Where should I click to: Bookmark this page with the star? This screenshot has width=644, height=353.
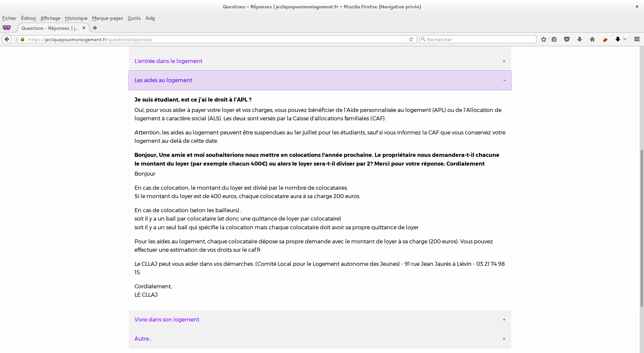(x=544, y=39)
